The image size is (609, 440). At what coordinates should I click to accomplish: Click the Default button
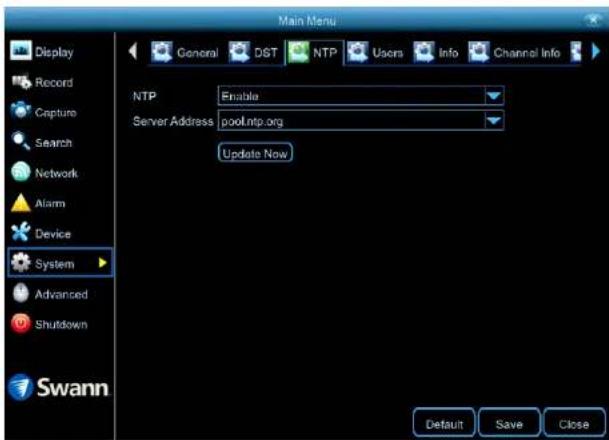[444, 423]
